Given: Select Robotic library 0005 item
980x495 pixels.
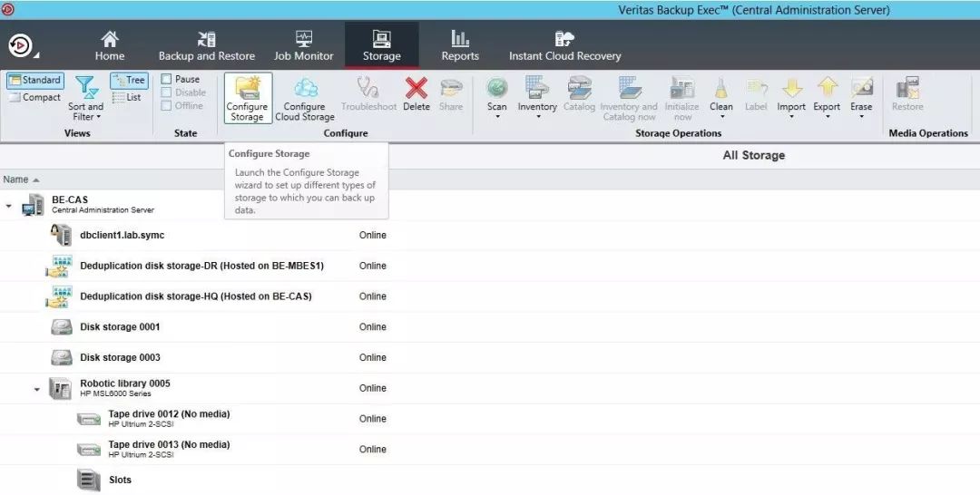Looking at the screenshot, I should [125, 383].
